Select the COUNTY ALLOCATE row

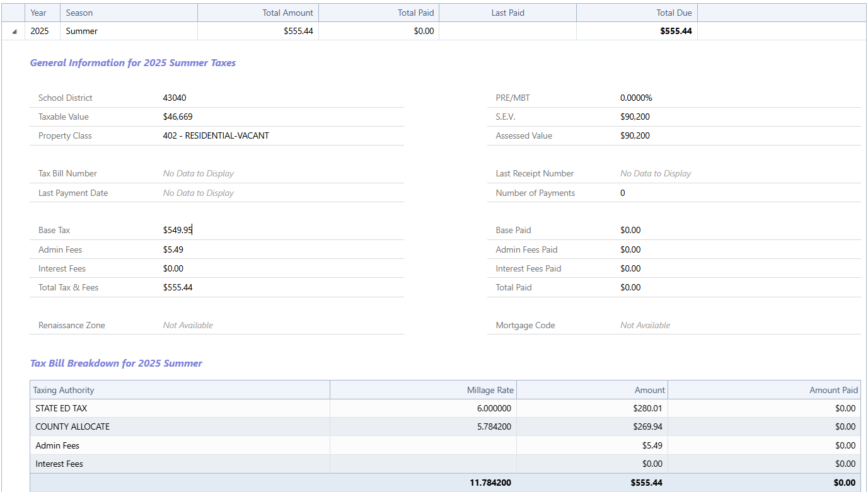tap(72, 426)
